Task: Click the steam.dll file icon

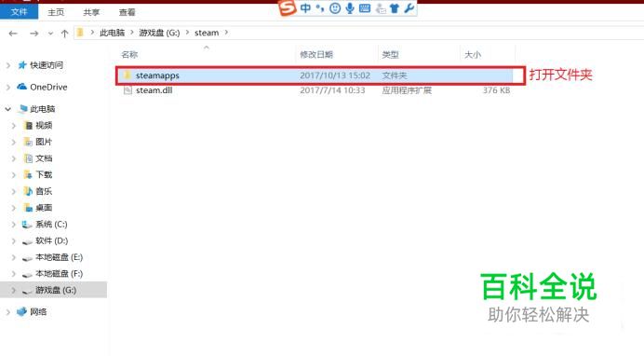Action: pos(127,90)
